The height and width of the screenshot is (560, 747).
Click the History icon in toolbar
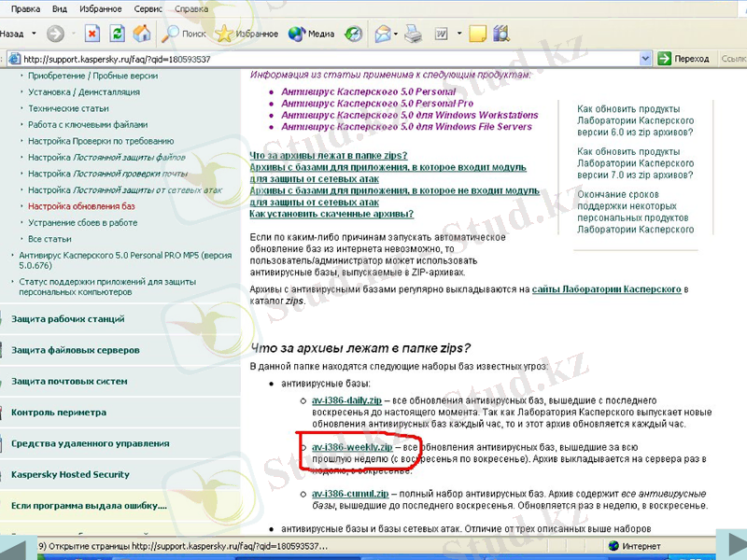click(x=354, y=34)
